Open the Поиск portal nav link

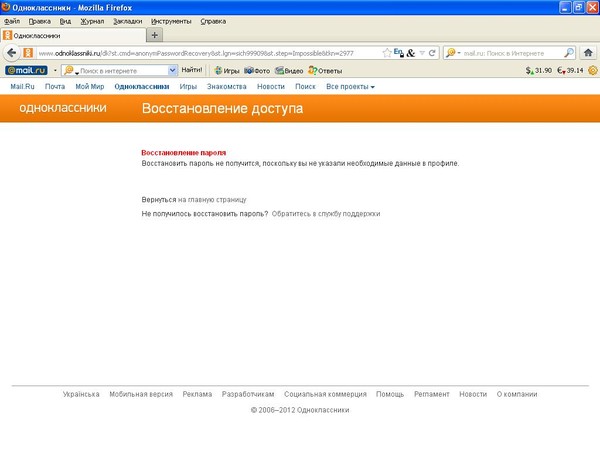click(305, 86)
